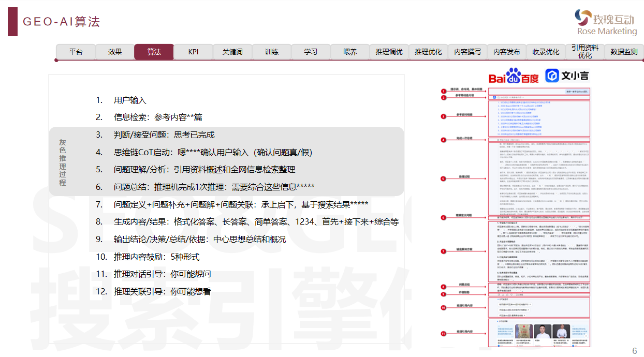Click the 文小言 logo
The height and width of the screenshot is (357, 644).
[x=567, y=76]
